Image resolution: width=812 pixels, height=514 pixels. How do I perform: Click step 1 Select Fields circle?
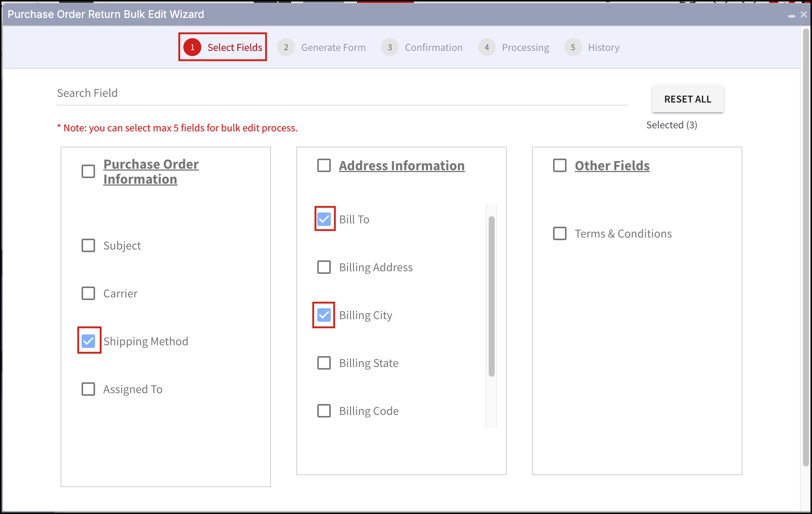pos(192,48)
